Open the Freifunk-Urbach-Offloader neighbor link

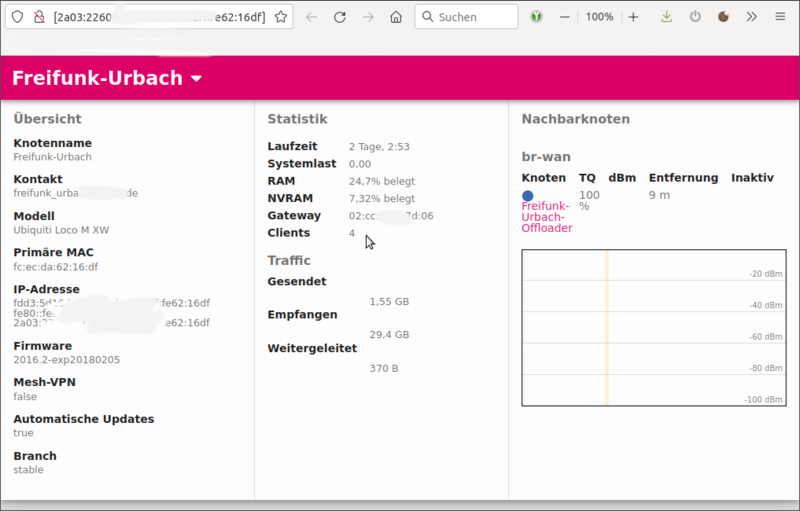546,217
